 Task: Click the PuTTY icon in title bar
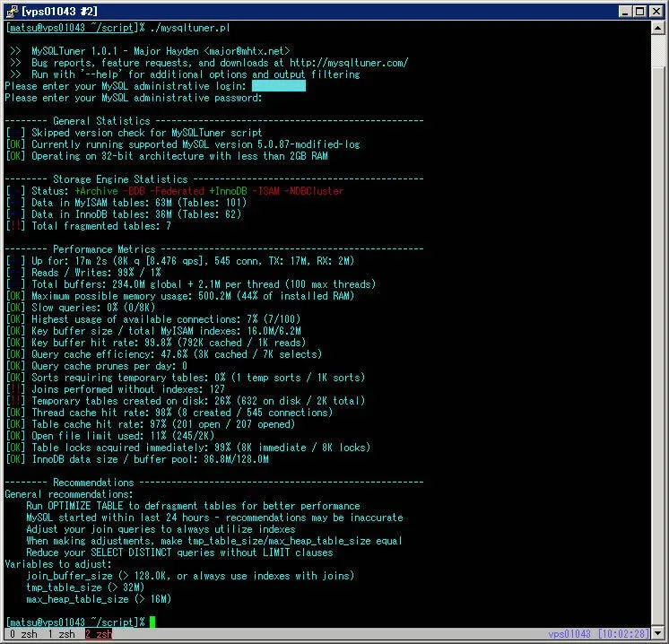click(x=12, y=11)
